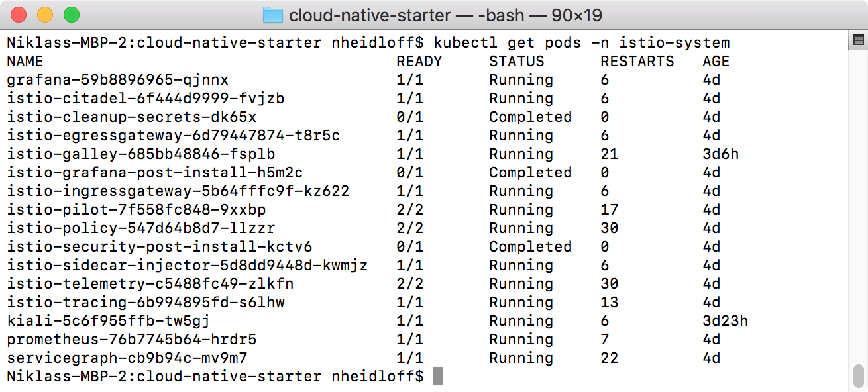The image size is (868, 392).
Task: Click the folder proxy icon in title bar
Action: tap(272, 15)
